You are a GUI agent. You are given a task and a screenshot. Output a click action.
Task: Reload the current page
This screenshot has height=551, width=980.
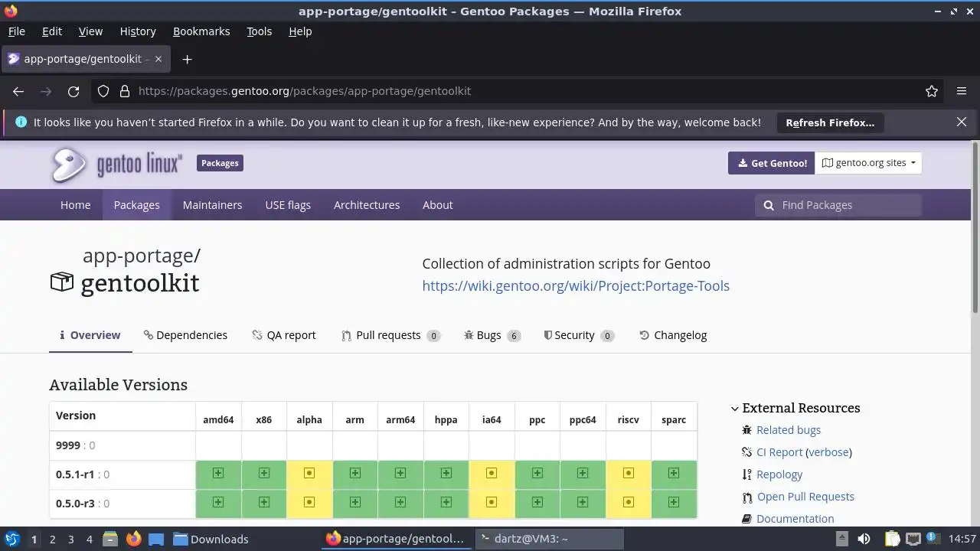[x=73, y=91]
